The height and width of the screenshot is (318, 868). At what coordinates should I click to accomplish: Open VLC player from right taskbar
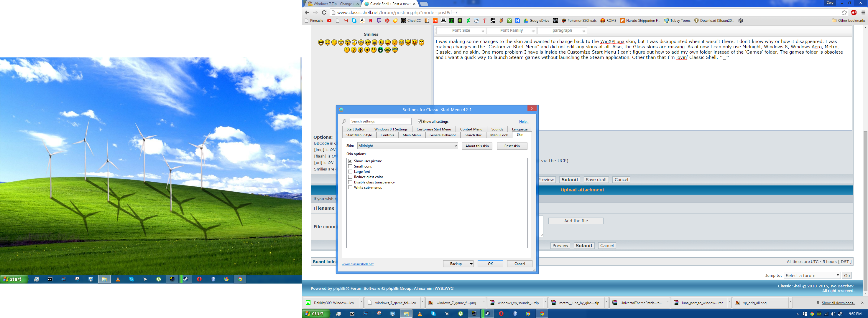point(420,314)
